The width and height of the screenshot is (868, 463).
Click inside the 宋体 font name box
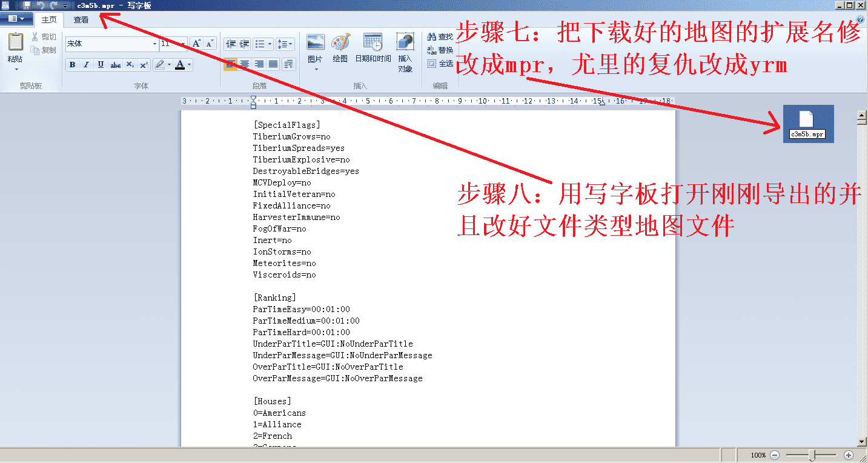tap(108, 44)
